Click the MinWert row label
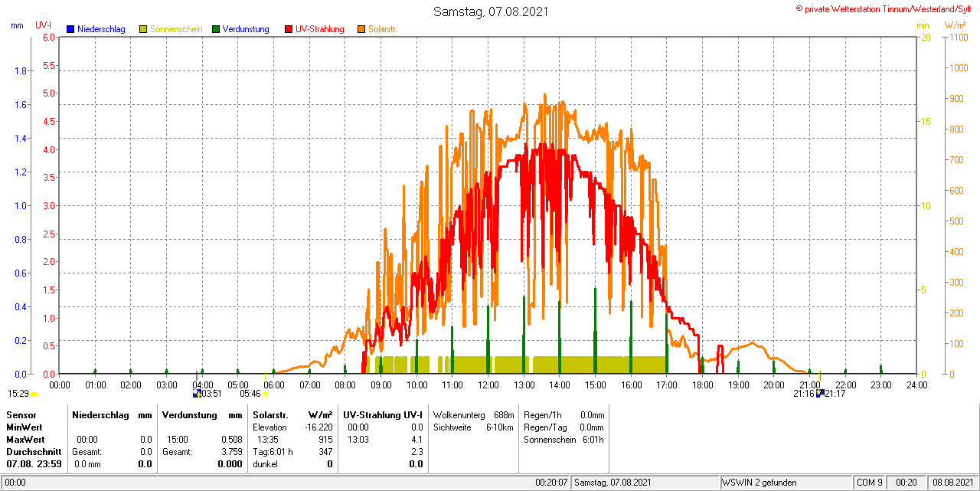Screen dimensions: 980x491 pos(24,427)
